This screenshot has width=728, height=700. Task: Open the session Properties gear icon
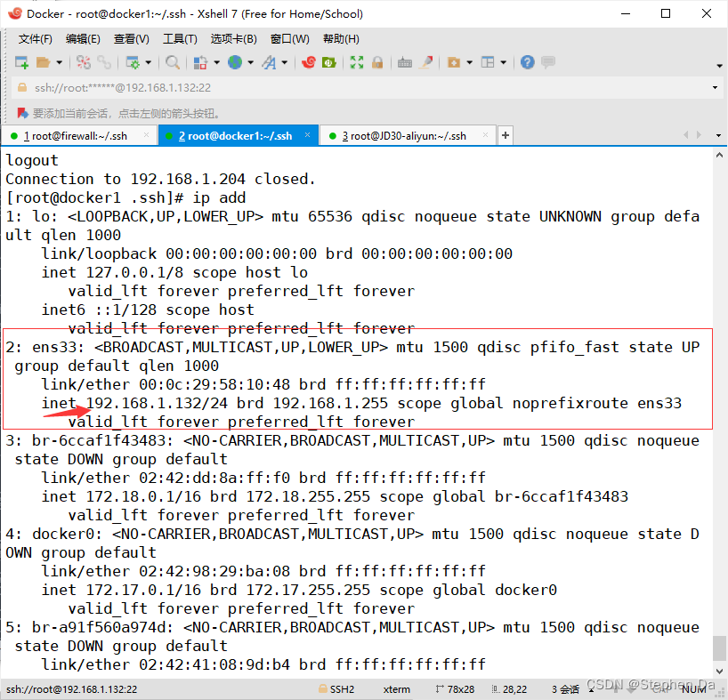pos(133,62)
